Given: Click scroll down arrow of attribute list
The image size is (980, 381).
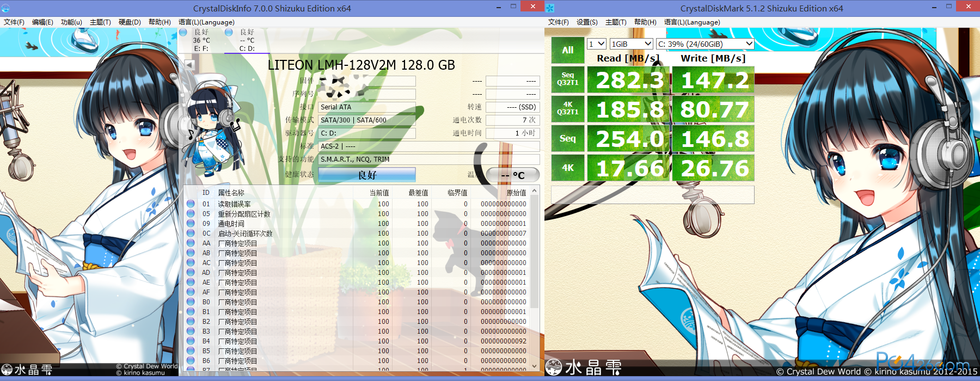Looking at the screenshot, I should pos(534,366).
